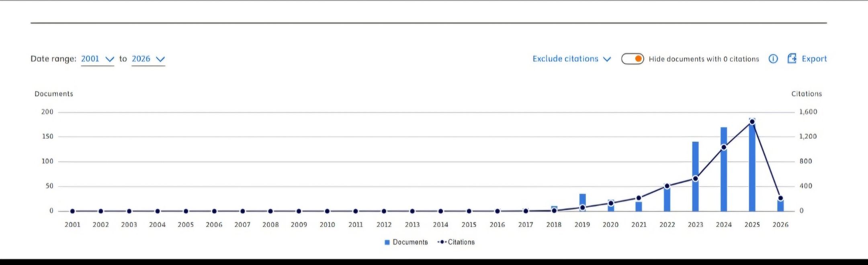Click the 2026 citations data point
The height and width of the screenshot is (265, 868).
point(780,198)
